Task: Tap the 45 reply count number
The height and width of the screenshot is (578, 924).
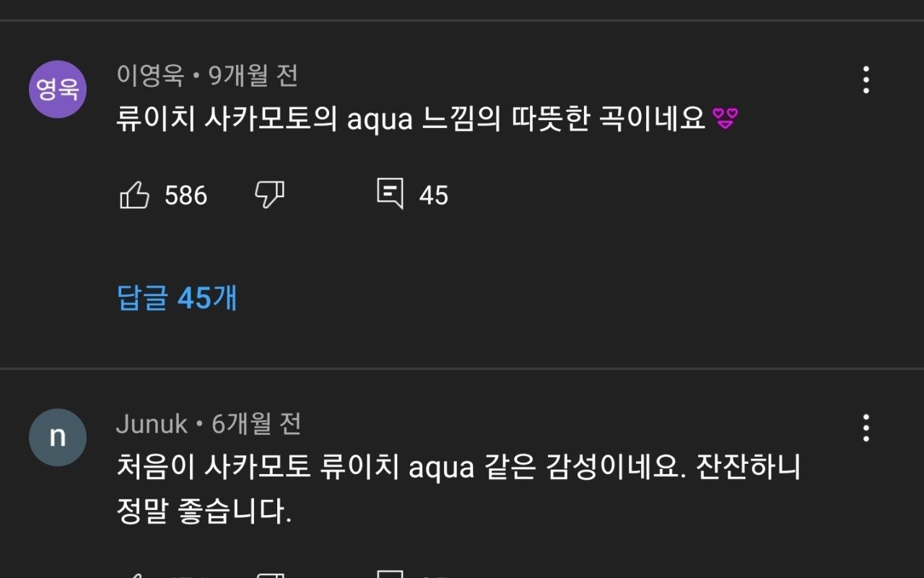Action: [434, 196]
